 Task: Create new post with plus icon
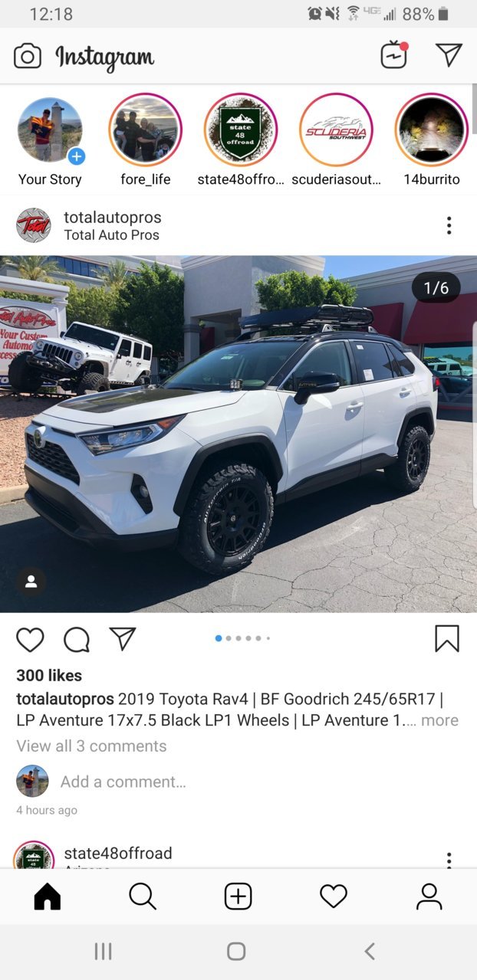click(x=238, y=896)
